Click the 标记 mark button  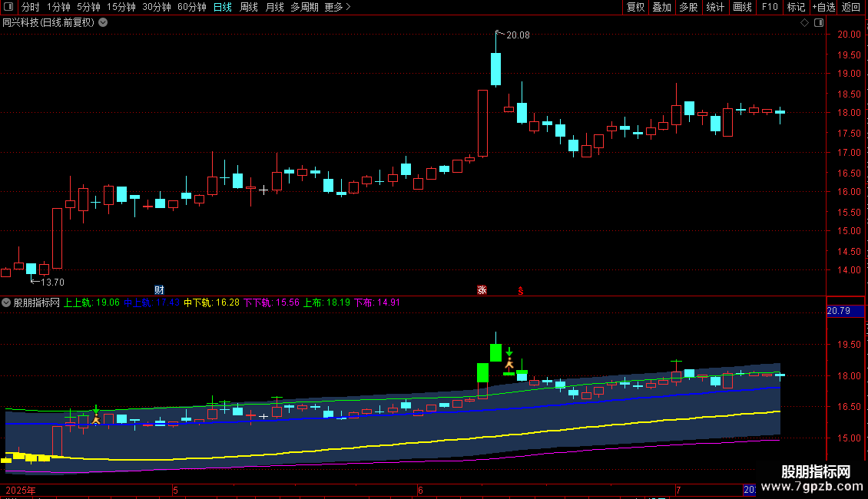[796, 7]
